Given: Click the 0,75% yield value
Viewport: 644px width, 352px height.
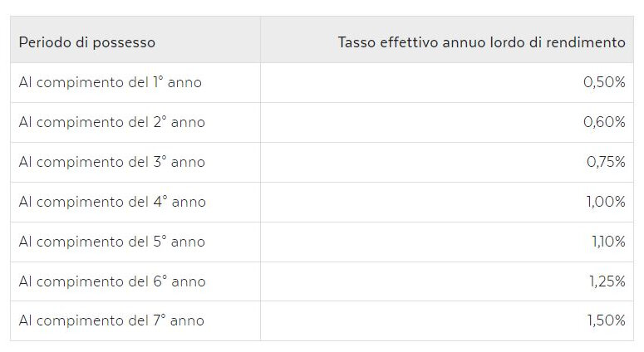Looking at the screenshot, I should tap(605, 162).
